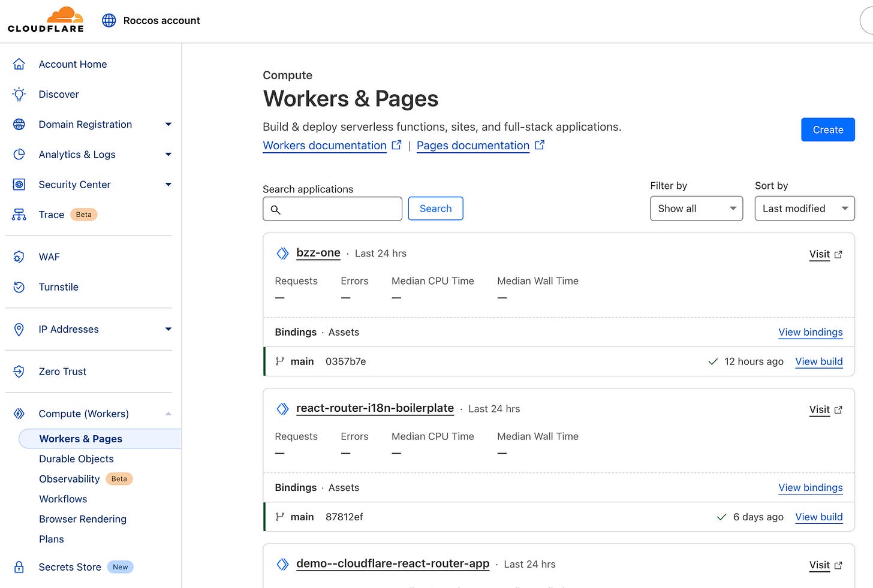Click the globe icon beside Roccos account
873x588 pixels.
[x=109, y=20]
